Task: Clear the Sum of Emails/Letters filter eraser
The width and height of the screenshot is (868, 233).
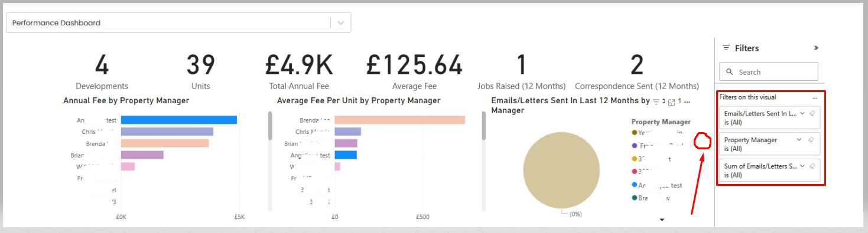Action: tap(812, 166)
